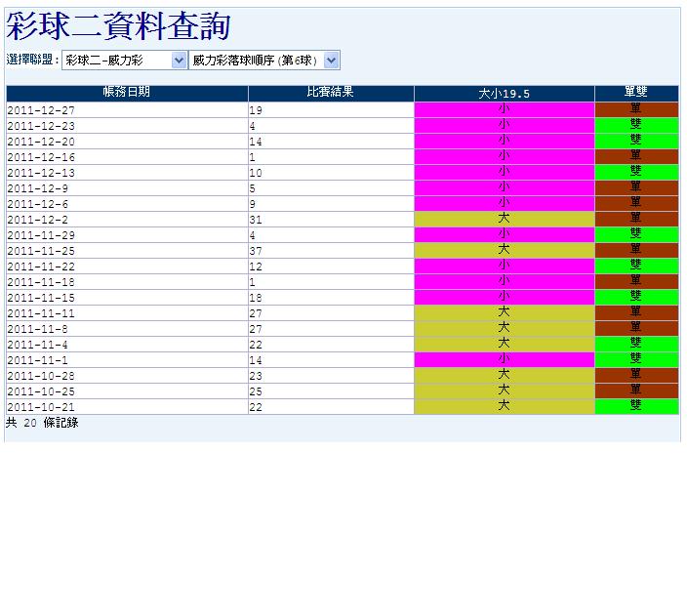
Task: Click green 雙 cell in 2011-11-29 row
Action: (x=636, y=235)
